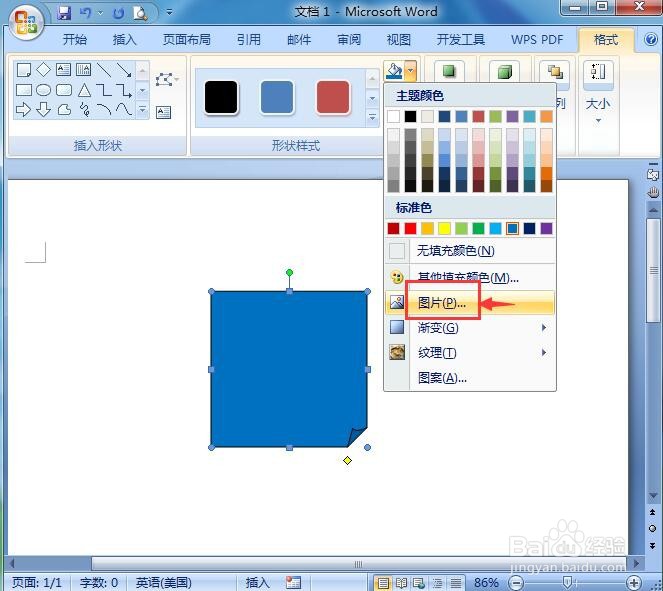Image resolution: width=663 pixels, height=591 pixels.
Task: Show next row of insert shapes
Action: (142, 90)
